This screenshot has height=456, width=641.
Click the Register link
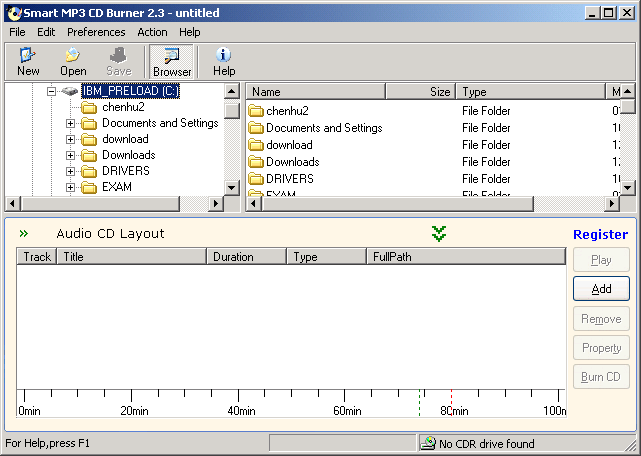(x=600, y=234)
